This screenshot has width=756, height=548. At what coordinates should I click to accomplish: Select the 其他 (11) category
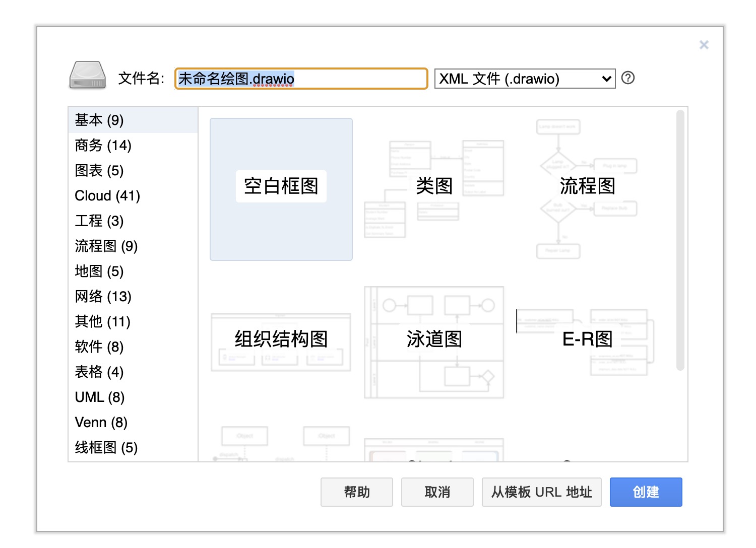coord(133,321)
